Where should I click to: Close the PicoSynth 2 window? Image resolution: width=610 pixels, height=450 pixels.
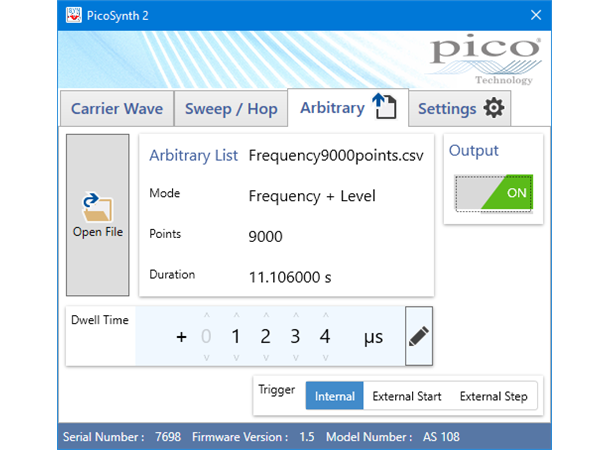536,15
